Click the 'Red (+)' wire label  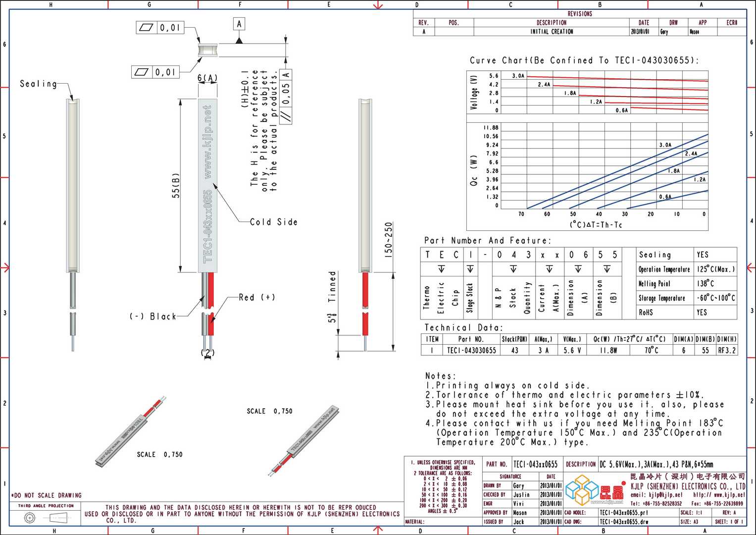[256, 297]
